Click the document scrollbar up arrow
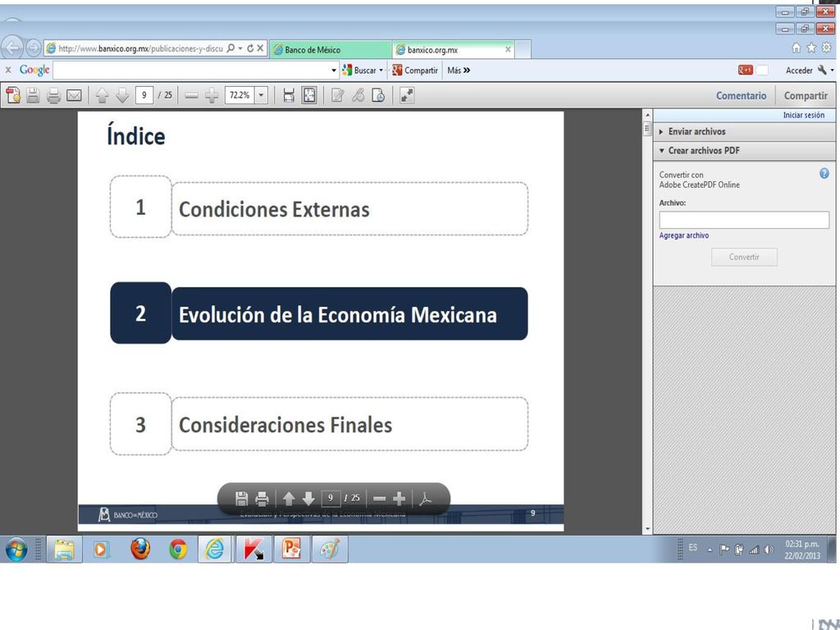The width and height of the screenshot is (840, 630). click(647, 115)
